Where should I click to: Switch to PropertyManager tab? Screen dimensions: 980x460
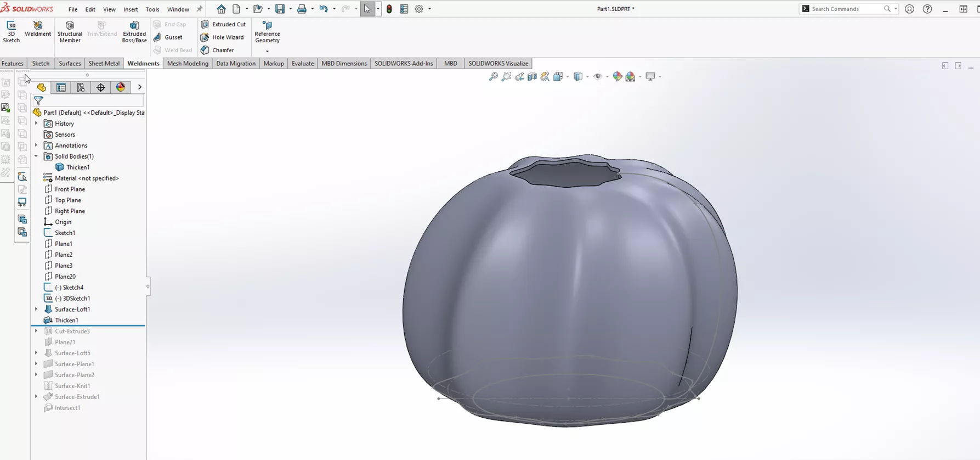click(x=61, y=87)
